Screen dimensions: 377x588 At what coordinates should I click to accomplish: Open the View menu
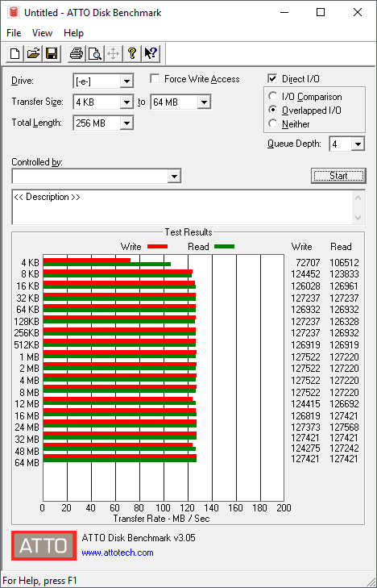point(42,33)
